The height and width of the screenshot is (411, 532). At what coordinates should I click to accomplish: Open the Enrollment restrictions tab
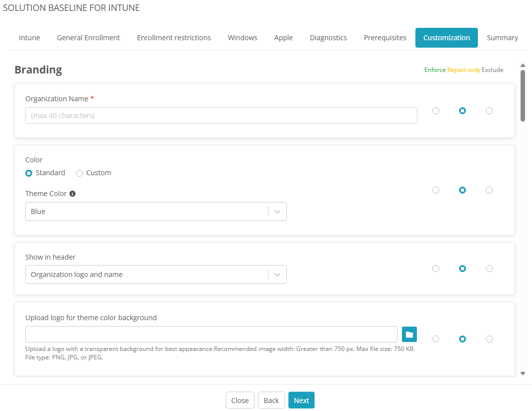(174, 38)
